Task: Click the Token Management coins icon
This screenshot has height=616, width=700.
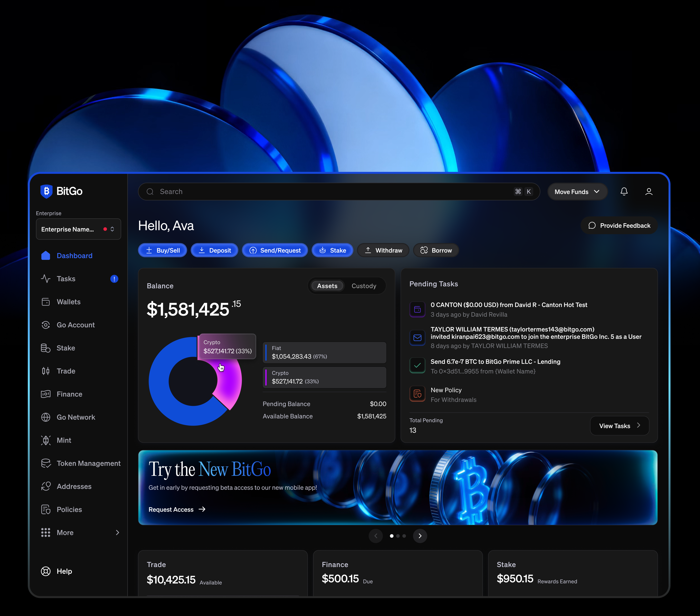Action: 46,463
